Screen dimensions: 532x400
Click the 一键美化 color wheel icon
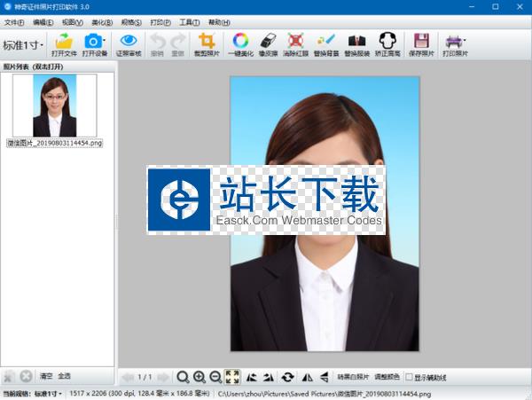pos(239,41)
